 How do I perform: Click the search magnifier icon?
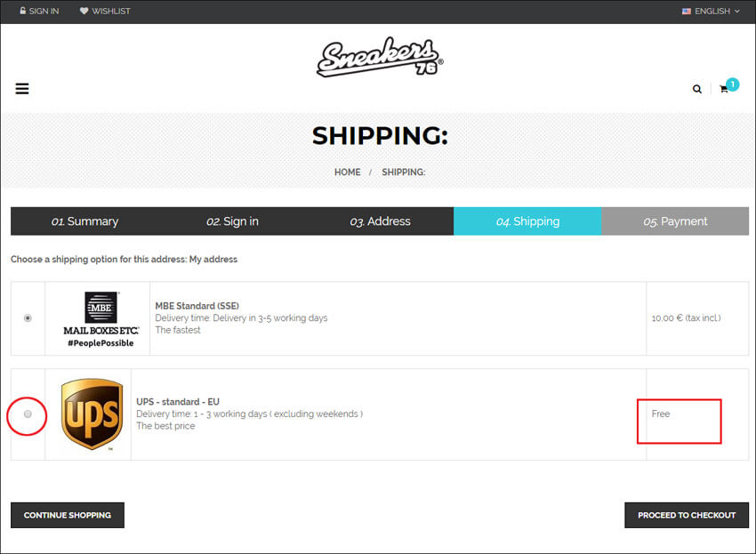pos(697,89)
